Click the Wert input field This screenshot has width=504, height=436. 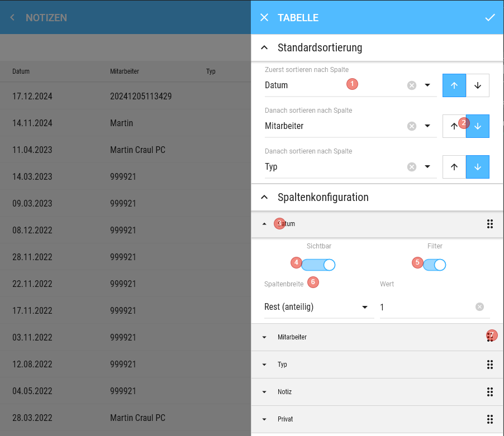coord(425,307)
